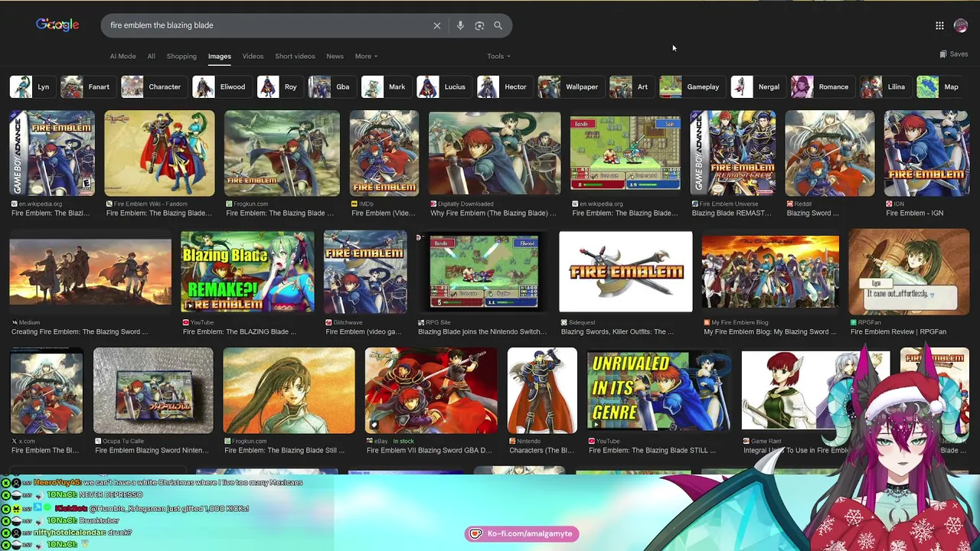
Task: Filter images by Lucius chip
Action: coord(443,86)
